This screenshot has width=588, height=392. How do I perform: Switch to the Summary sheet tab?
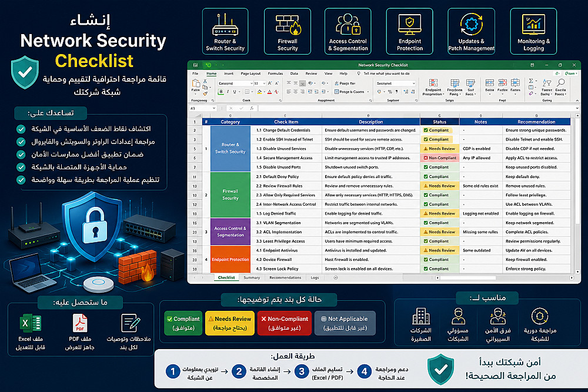pos(252,278)
